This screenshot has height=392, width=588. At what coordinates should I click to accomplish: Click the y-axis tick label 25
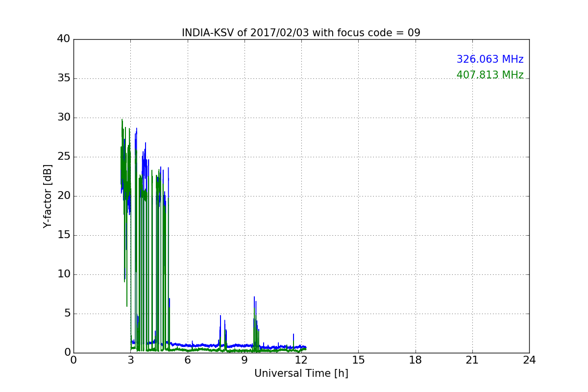click(x=64, y=157)
